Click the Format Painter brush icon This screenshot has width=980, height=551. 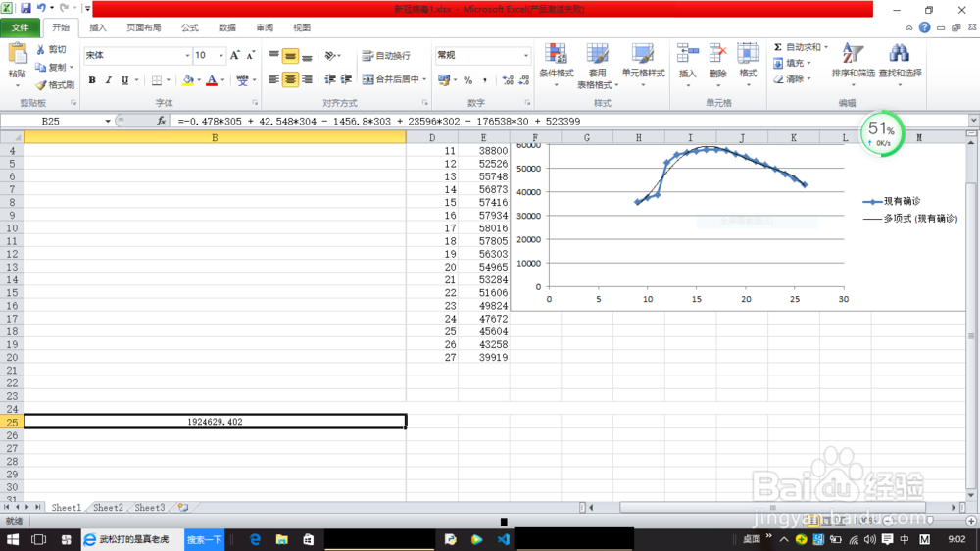point(40,85)
